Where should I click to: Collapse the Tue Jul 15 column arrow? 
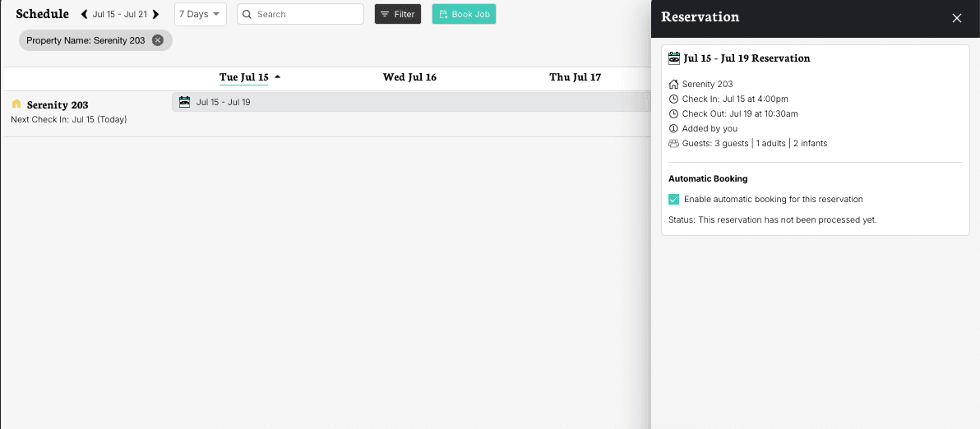click(278, 77)
